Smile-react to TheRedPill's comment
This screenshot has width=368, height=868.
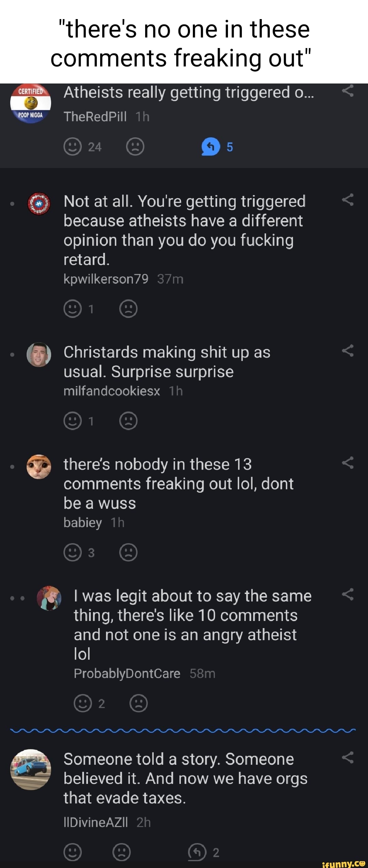[x=73, y=147]
